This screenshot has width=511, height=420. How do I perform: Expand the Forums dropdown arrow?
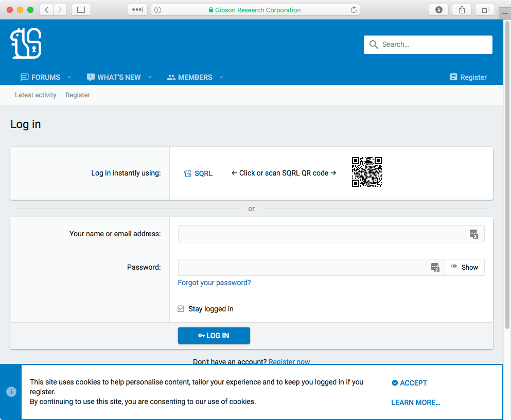(69, 77)
